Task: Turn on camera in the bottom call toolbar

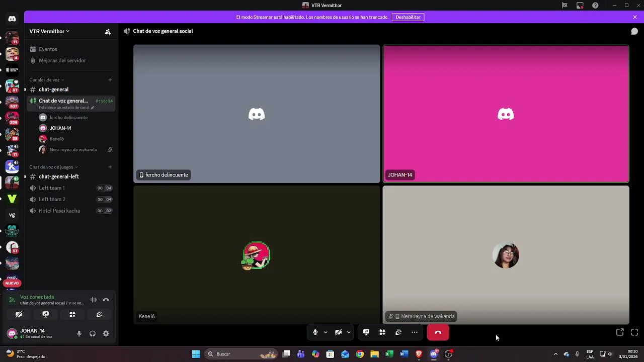Action: pos(338,332)
